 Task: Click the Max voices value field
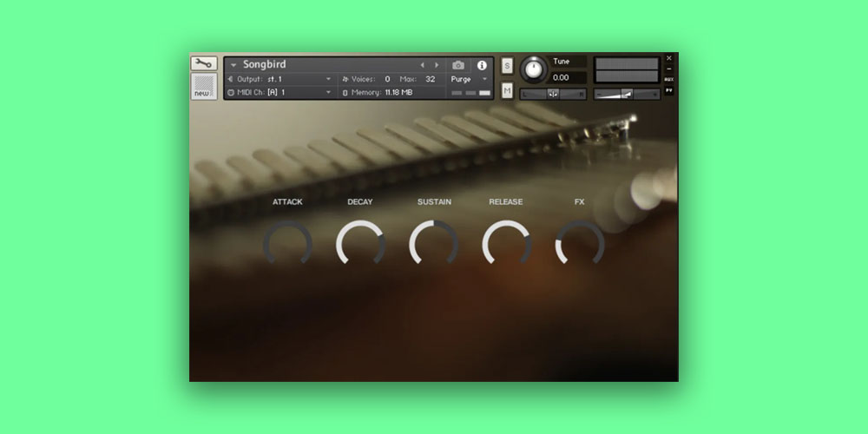(x=431, y=79)
